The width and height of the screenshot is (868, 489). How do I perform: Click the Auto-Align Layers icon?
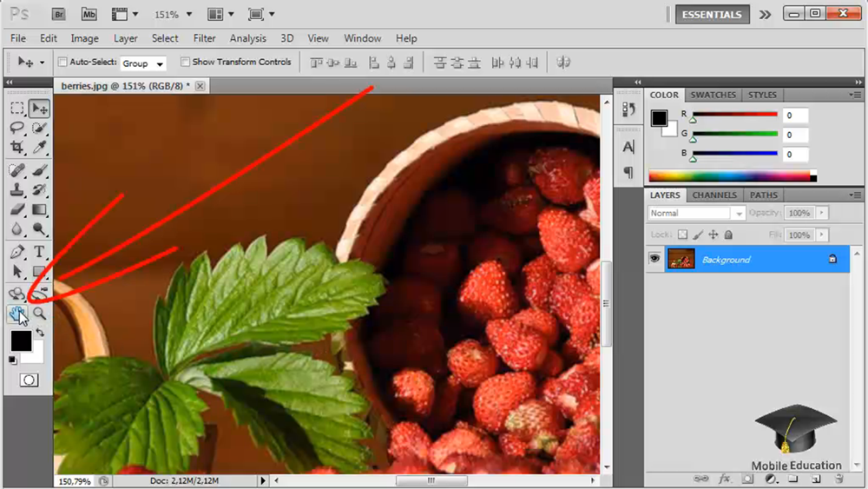pos(563,63)
